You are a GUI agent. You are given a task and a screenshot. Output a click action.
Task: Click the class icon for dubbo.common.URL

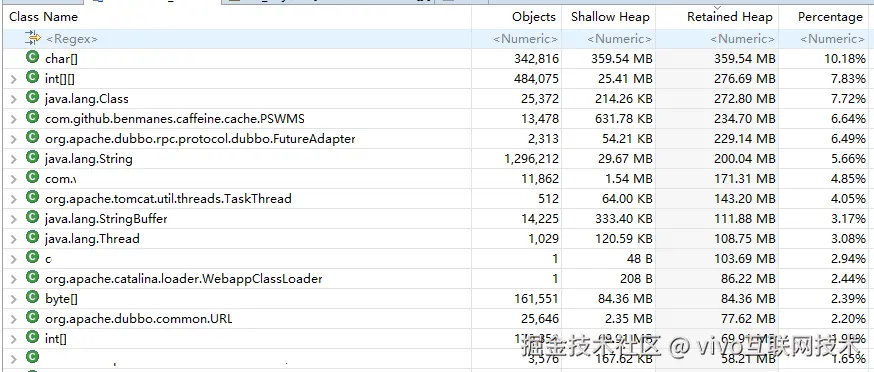[32, 317]
